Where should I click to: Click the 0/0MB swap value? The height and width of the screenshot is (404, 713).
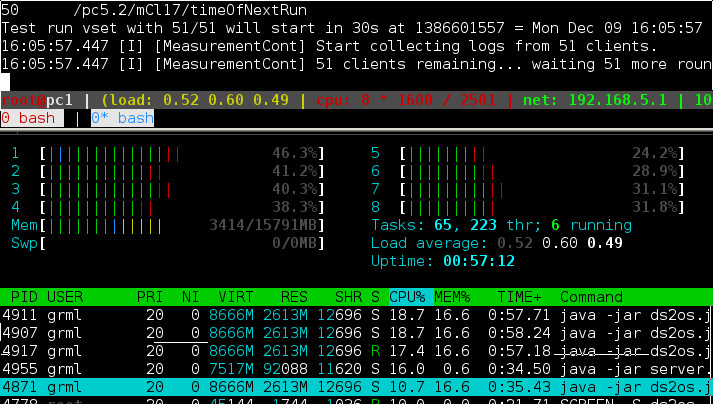point(295,243)
